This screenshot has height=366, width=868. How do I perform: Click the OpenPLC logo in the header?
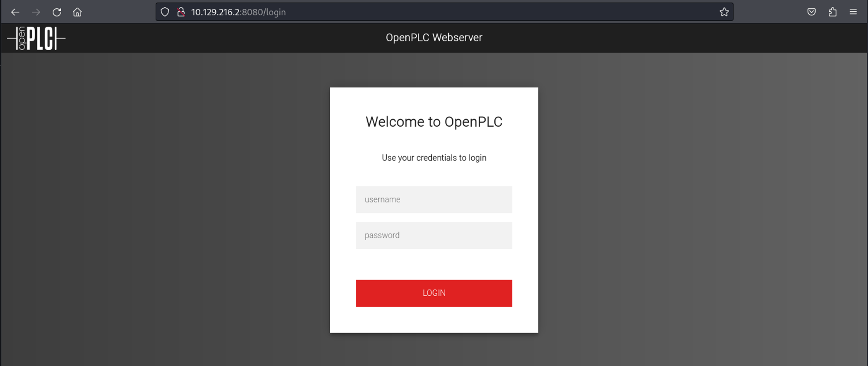[36, 38]
